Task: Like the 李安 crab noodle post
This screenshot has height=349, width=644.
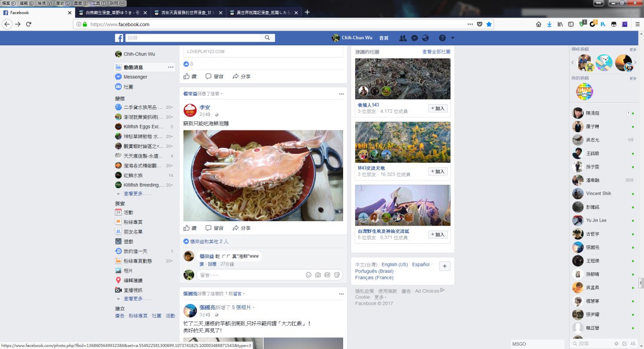Action: [190, 228]
